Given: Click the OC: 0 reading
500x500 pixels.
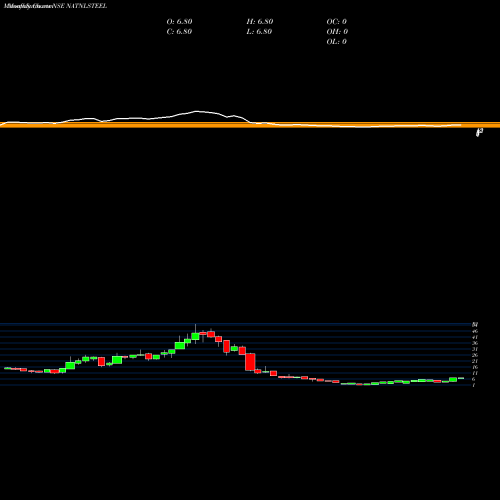Looking at the screenshot, I should pos(337,21).
